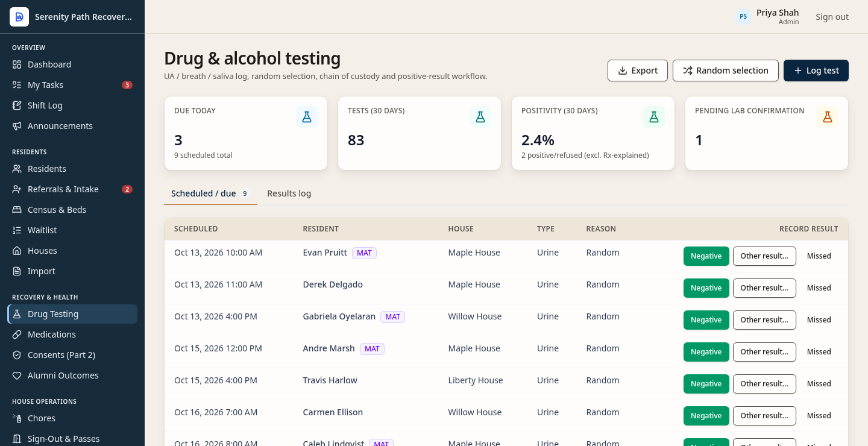Click the My Tasks checklist icon
Viewport: 868px width, 446px height.
[17, 85]
